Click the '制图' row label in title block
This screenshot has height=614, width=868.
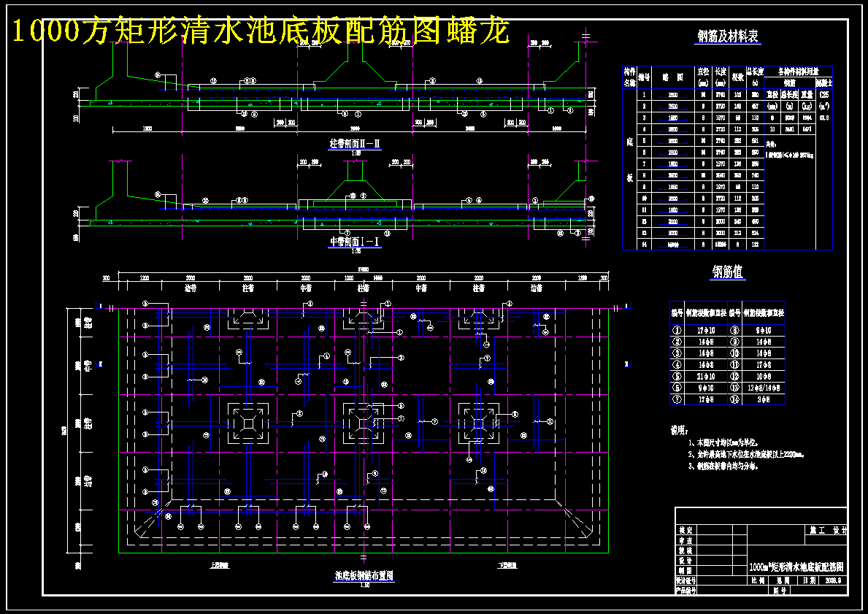pyautogui.click(x=685, y=570)
